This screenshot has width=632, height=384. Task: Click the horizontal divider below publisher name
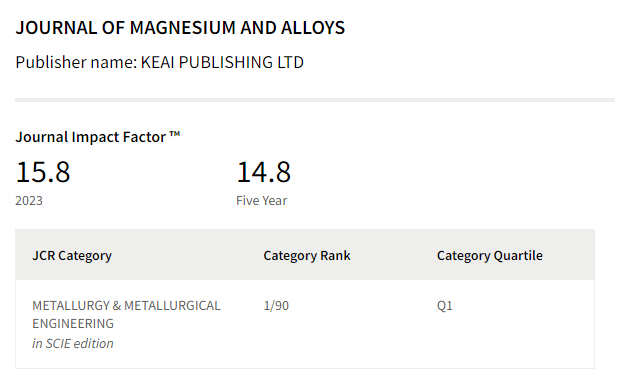pyautogui.click(x=315, y=100)
